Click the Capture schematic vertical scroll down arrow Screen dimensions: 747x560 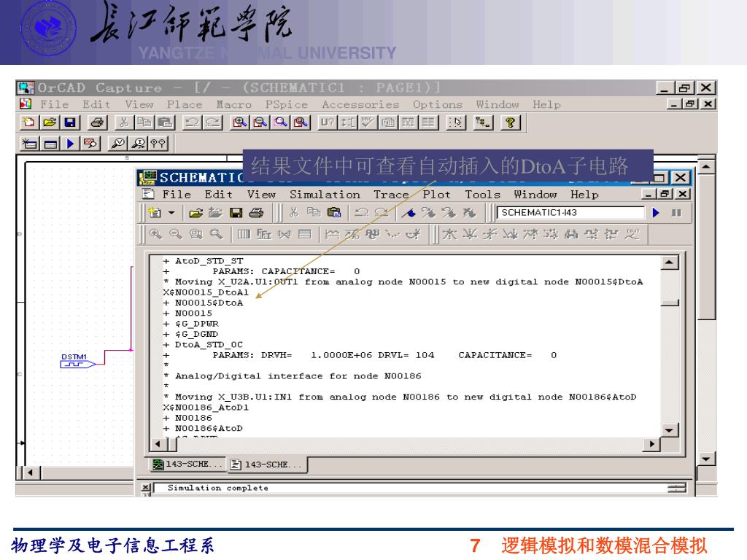706,459
